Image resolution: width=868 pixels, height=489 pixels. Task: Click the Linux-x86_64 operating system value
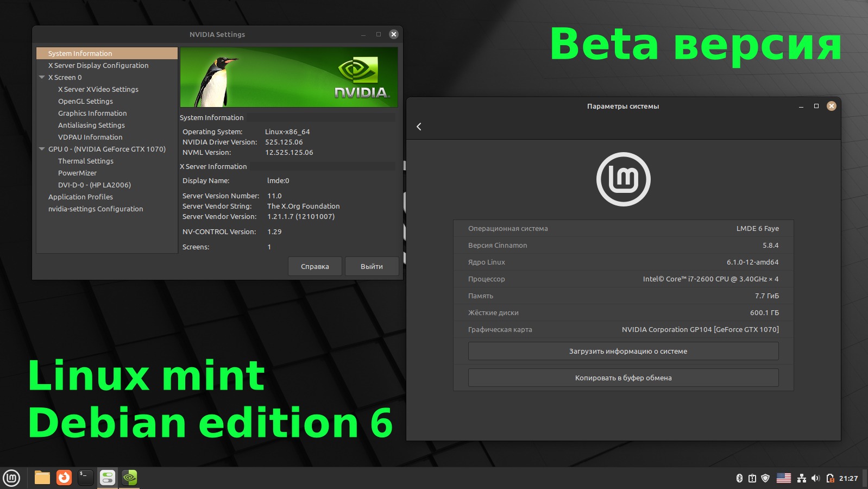coord(287,131)
